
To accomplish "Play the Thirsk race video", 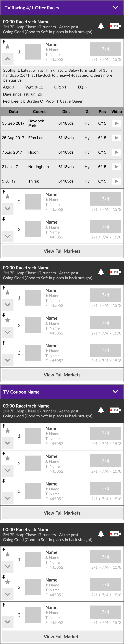I will 116,181.
